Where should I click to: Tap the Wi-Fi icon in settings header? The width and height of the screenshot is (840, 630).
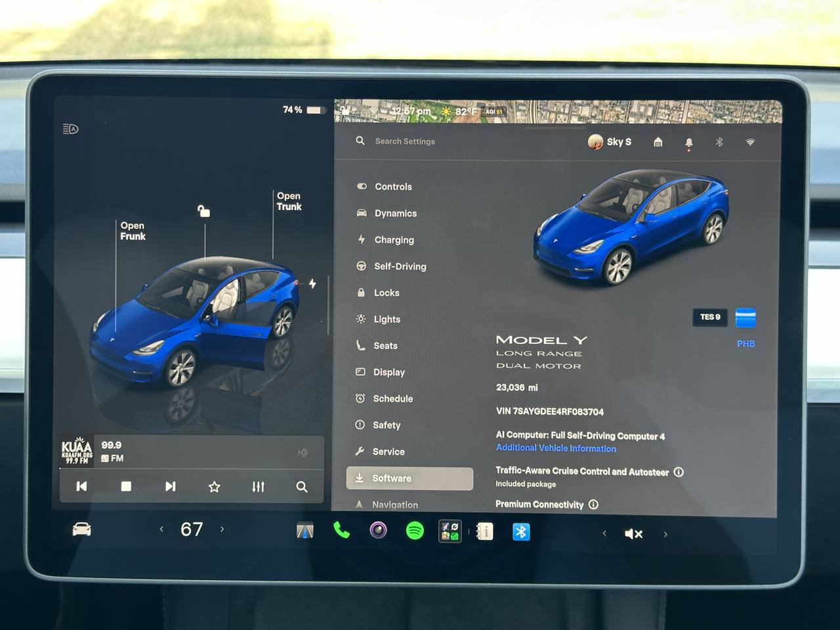[x=750, y=142]
